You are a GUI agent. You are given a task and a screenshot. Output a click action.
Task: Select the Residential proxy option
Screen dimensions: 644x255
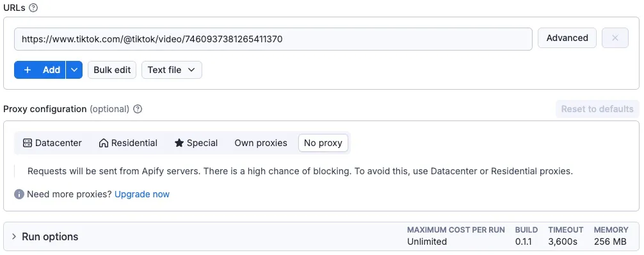(x=128, y=143)
